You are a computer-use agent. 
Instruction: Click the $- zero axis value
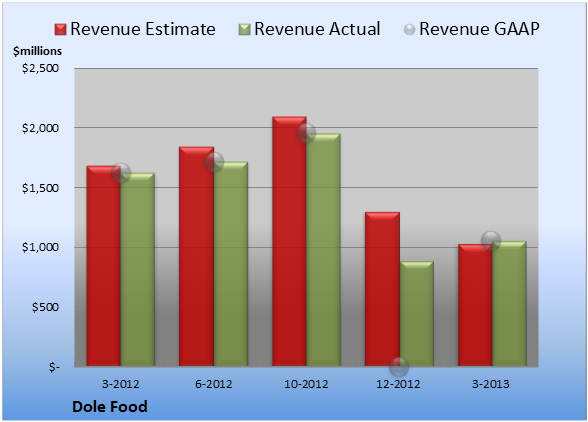[54, 367]
